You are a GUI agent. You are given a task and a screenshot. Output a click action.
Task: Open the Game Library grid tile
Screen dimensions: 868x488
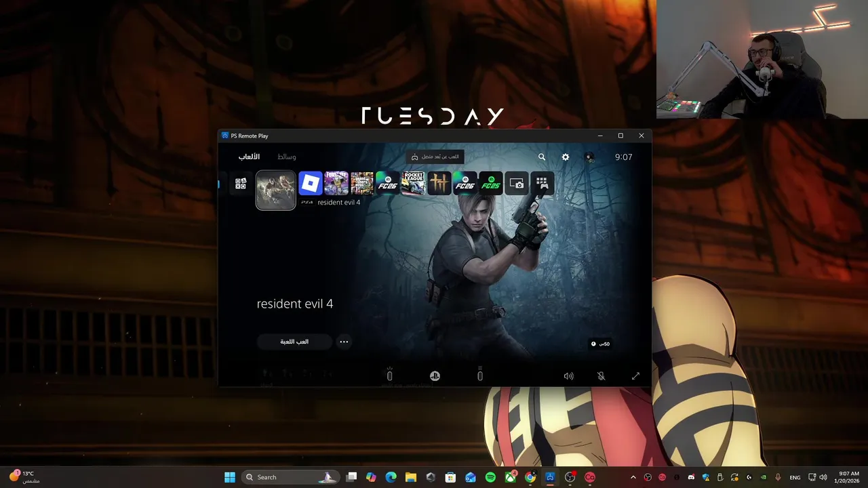(x=542, y=184)
